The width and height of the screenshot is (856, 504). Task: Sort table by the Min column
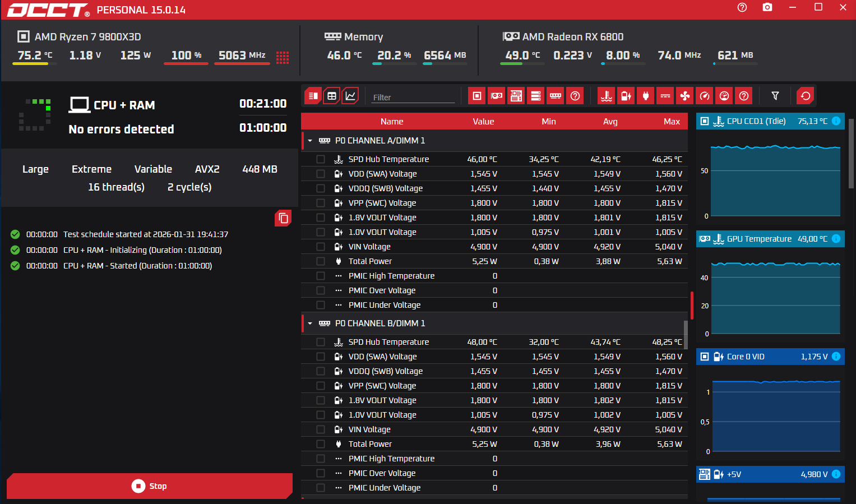pos(549,122)
